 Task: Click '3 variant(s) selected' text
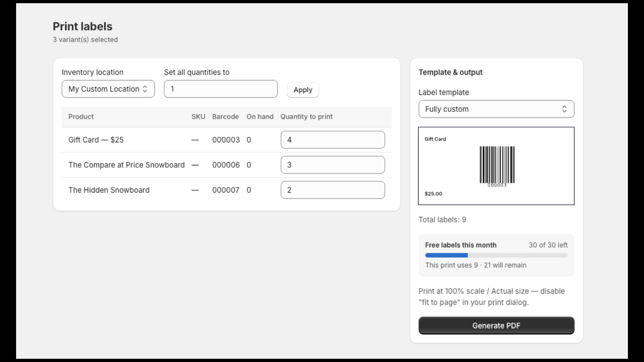coord(85,39)
